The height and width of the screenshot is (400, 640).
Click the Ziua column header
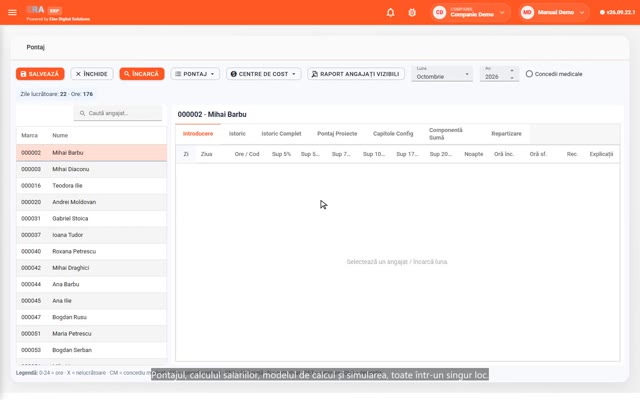click(207, 154)
